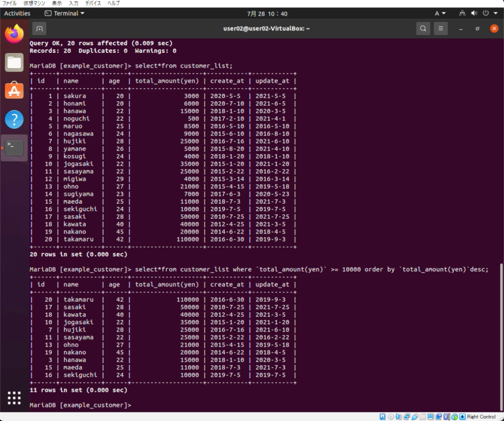Open Ubuntu Software from the dock

point(14,91)
